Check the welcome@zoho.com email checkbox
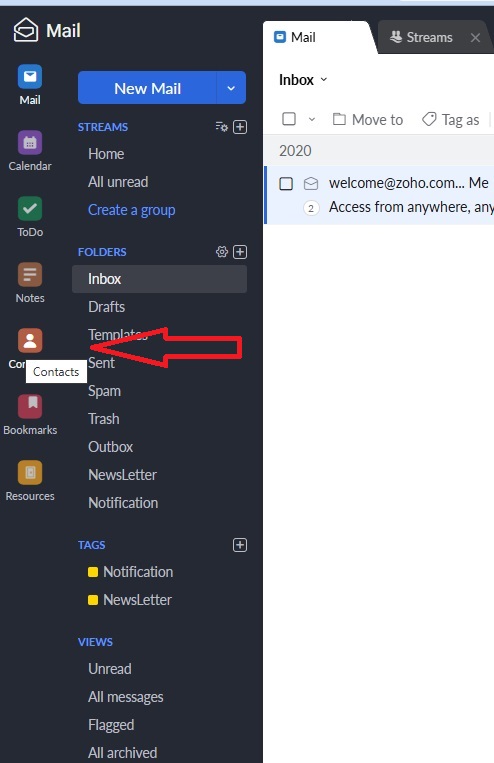Screen dimensions: 494x763 click(x=286, y=183)
